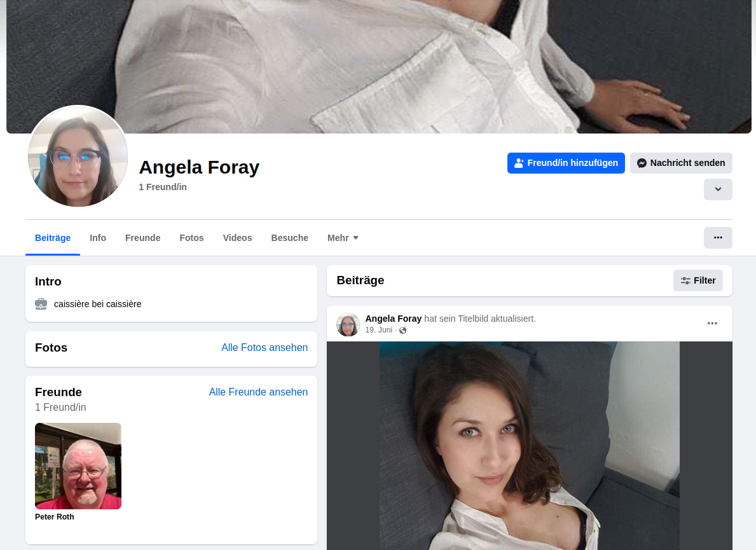This screenshot has width=756, height=550.
Task: Click the post author's small avatar
Action: [x=348, y=324]
